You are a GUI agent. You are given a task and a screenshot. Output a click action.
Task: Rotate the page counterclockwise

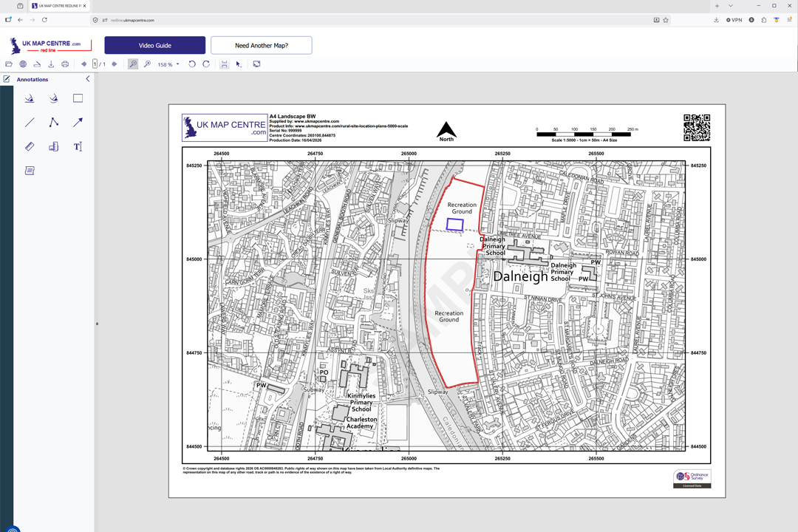[x=192, y=64]
